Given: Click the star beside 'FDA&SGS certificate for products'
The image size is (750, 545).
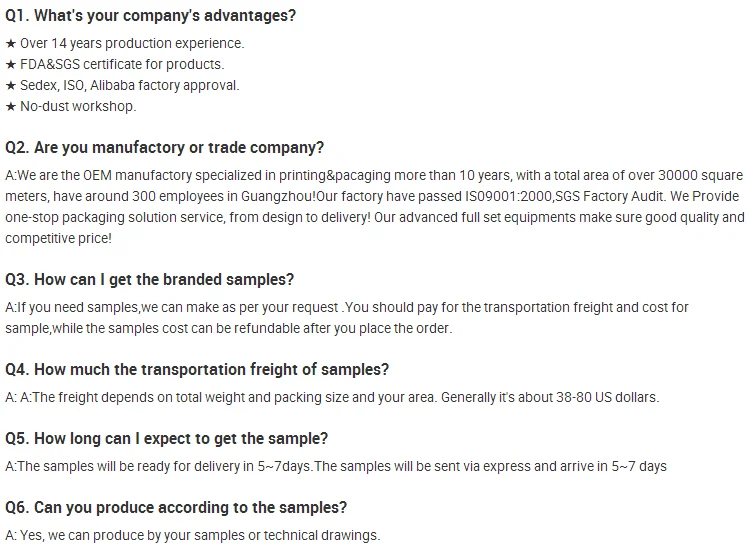Looking at the screenshot, I should tap(11, 65).
